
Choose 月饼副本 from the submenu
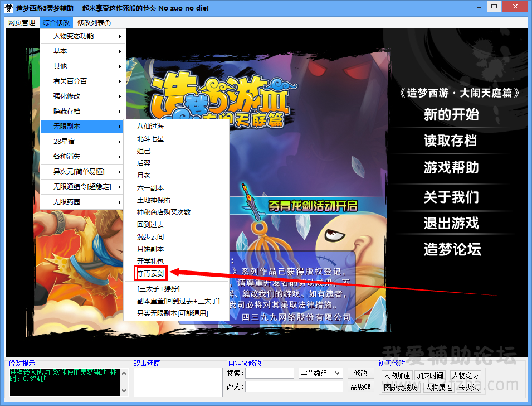[177, 249]
